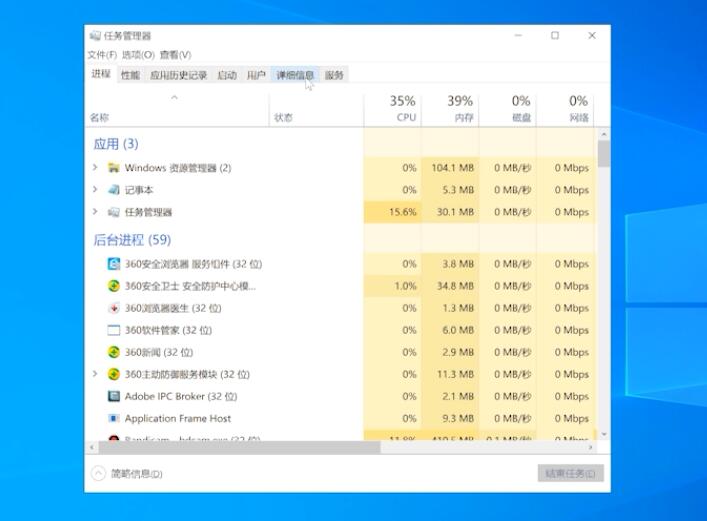Viewport: 707px width, 521px height.
Task: Click the horizontal scrollbar right arrow
Action: pyautogui.click(x=590, y=447)
